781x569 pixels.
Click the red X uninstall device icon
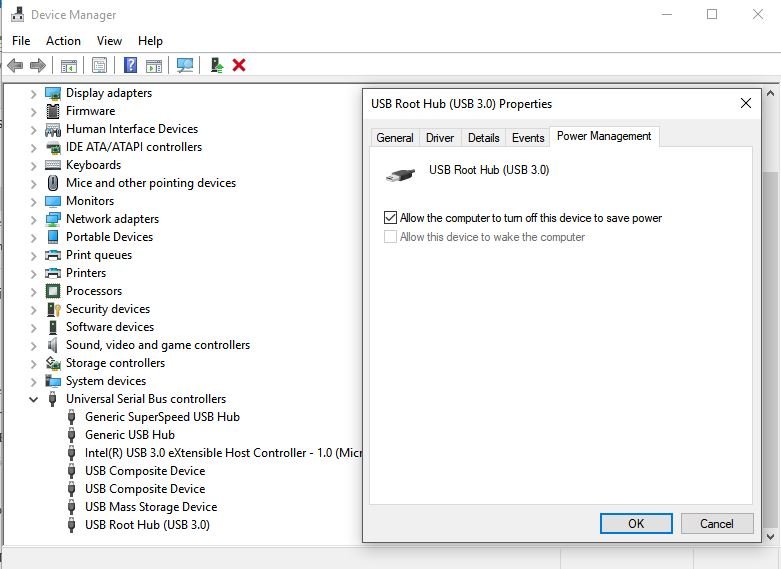click(x=239, y=65)
